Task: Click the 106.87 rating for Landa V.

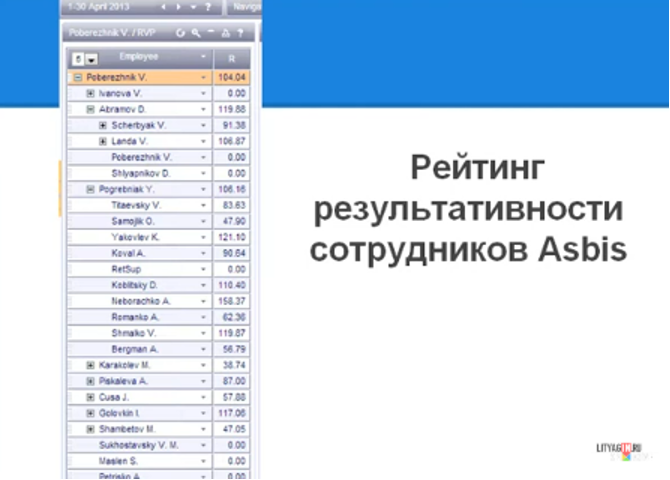Action: click(x=232, y=141)
